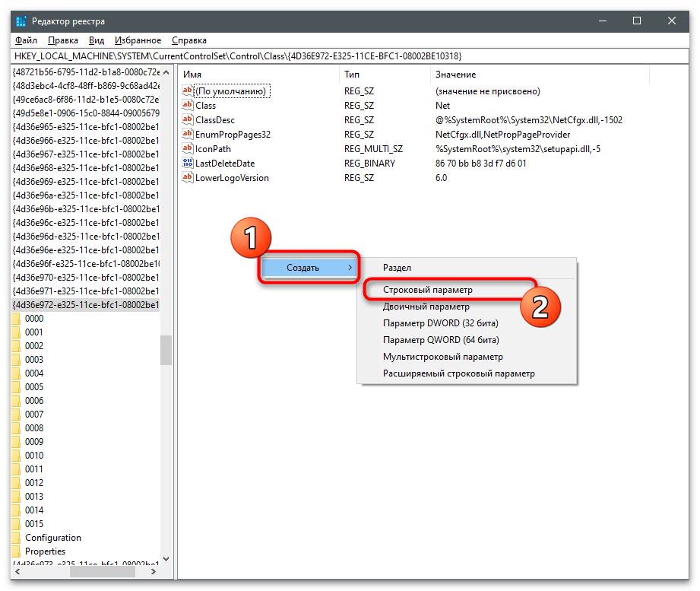Screen dimensions: 700x591
Task: Select the LastDeleteDate value name
Action: coord(225,164)
